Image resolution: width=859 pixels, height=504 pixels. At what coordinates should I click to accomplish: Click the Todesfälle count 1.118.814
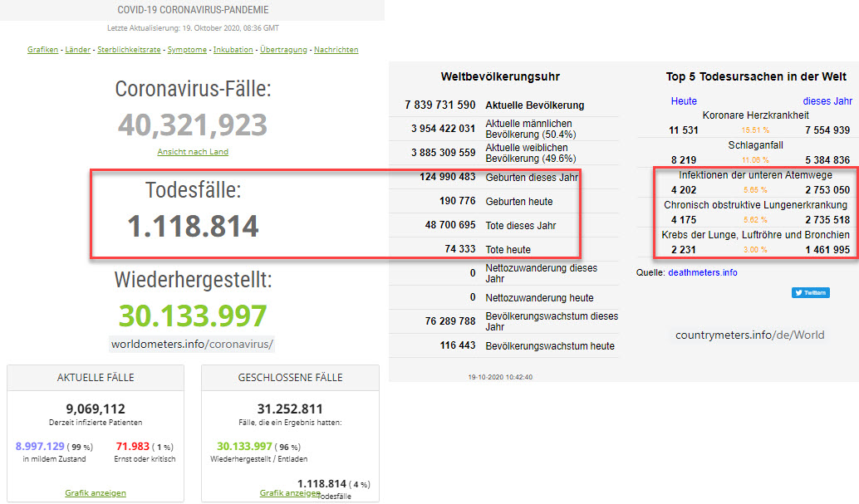coord(193,227)
